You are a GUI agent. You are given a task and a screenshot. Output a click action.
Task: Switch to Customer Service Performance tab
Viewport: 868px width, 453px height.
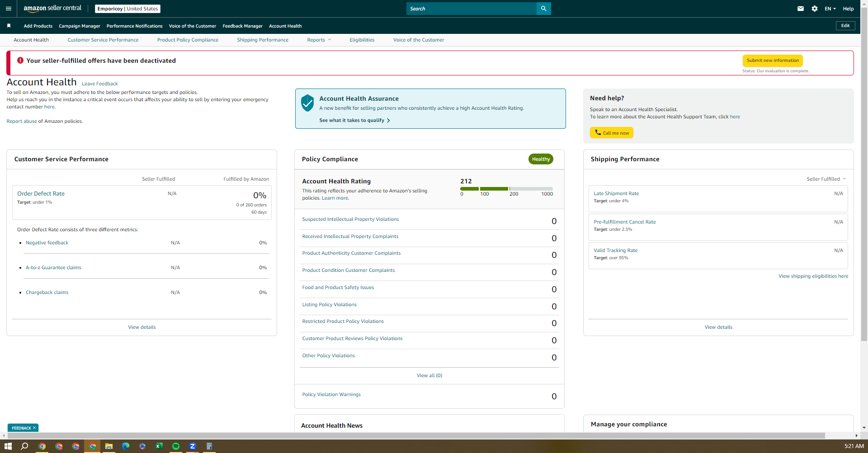pos(103,40)
